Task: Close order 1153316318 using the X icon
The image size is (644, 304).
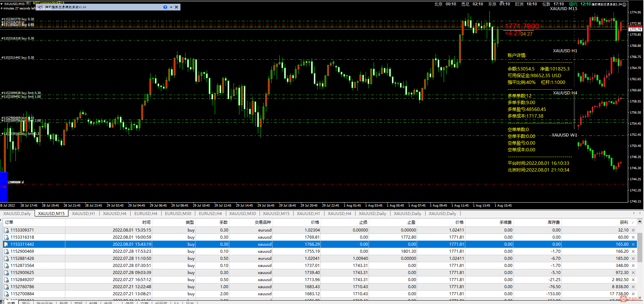Action: pos(633,237)
